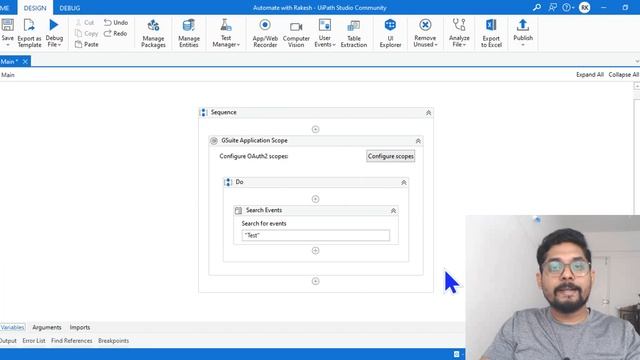Click Export as Template icon
640x360 pixels.
[29, 25]
